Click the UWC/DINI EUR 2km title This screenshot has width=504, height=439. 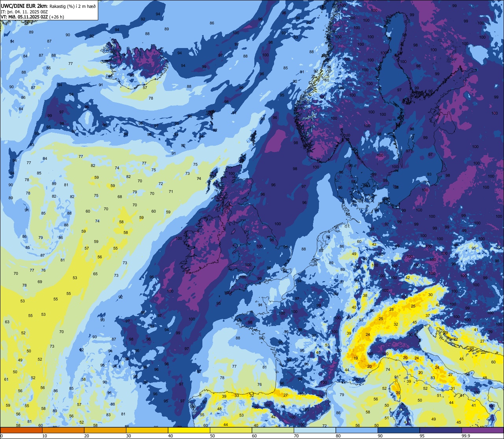[x=24, y=6]
